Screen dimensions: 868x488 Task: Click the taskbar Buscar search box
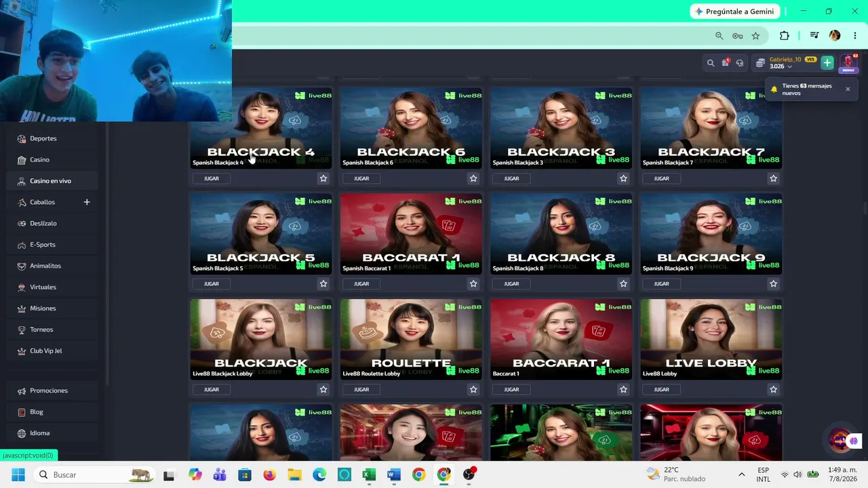point(95,474)
